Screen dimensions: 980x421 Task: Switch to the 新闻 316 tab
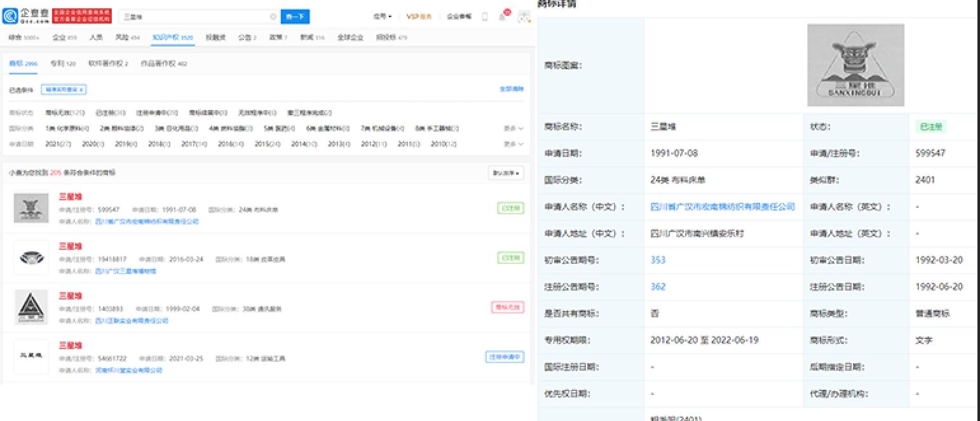tap(312, 38)
